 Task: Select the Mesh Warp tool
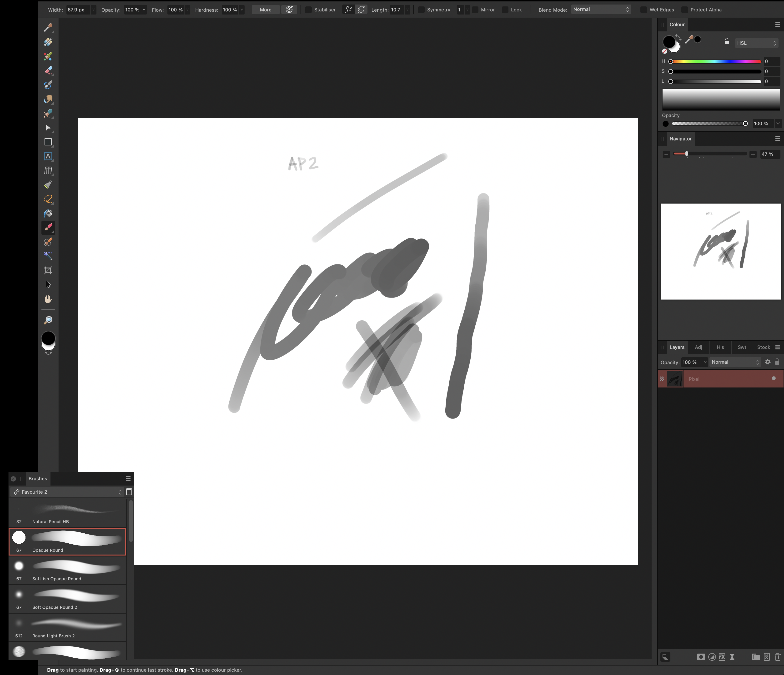[x=48, y=171]
